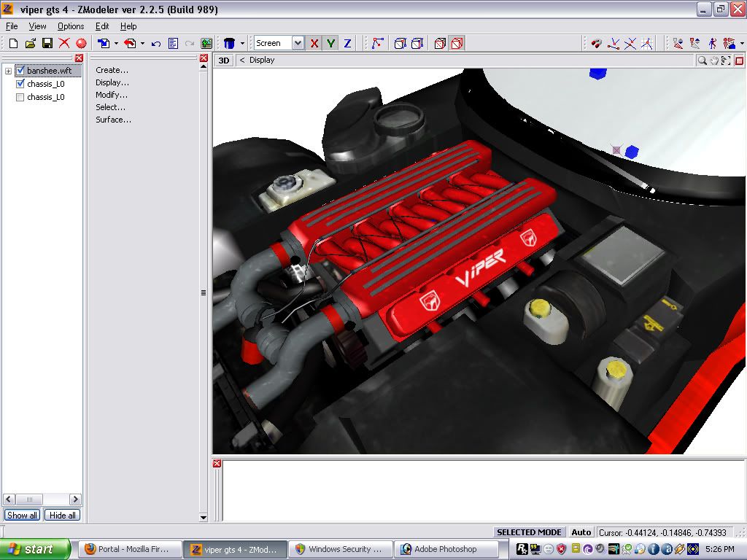Viewport: 747px width, 560px height.
Task: Click the Save file toolbar icon
Action: (47, 44)
